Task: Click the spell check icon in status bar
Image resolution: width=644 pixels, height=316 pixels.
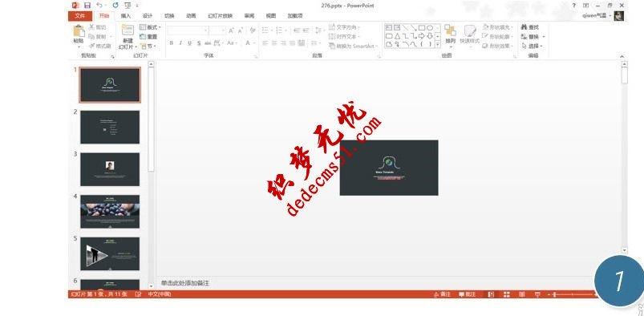Action: click(x=139, y=294)
